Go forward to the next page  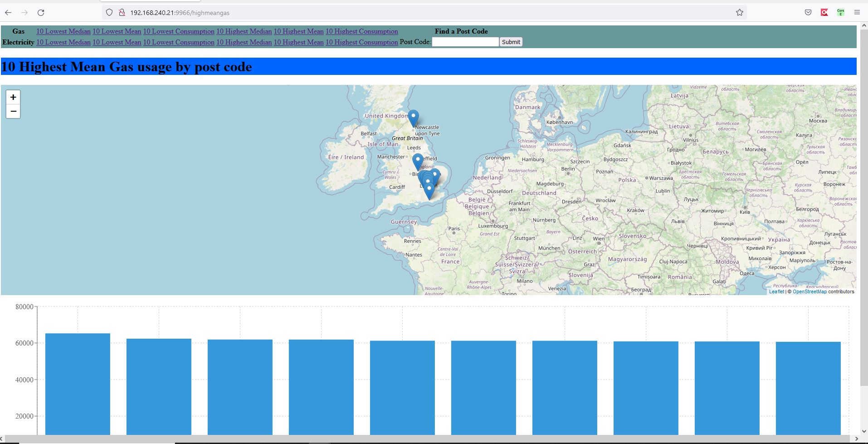(x=24, y=13)
